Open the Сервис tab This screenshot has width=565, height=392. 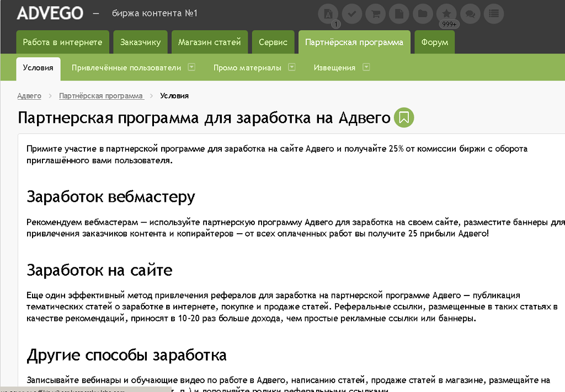(x=273, y=42)
